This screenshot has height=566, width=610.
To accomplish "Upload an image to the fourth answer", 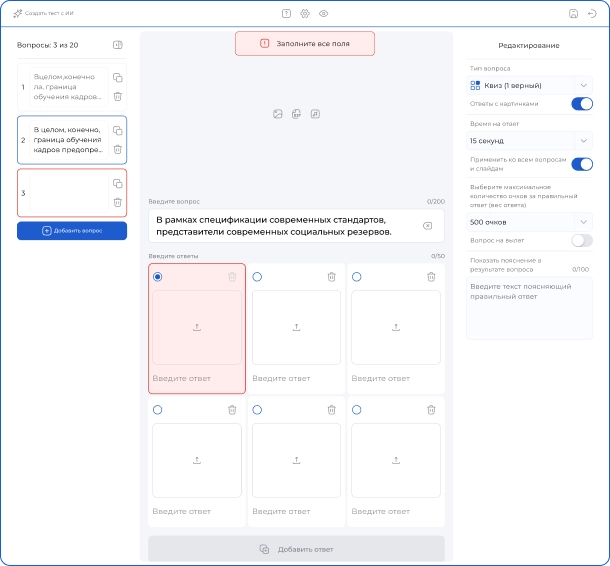I will point(197,460).
